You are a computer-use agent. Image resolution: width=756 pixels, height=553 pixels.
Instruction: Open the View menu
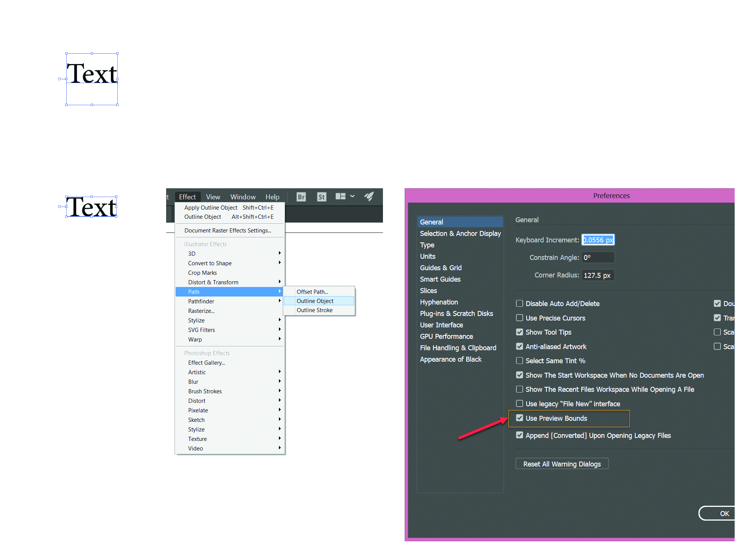click(x=213, y=197)
